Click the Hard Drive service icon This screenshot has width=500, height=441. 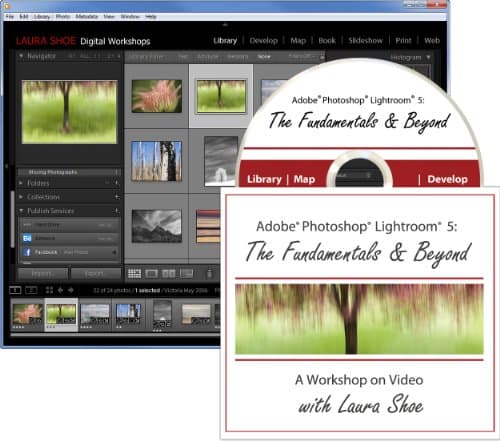point(27,225)
